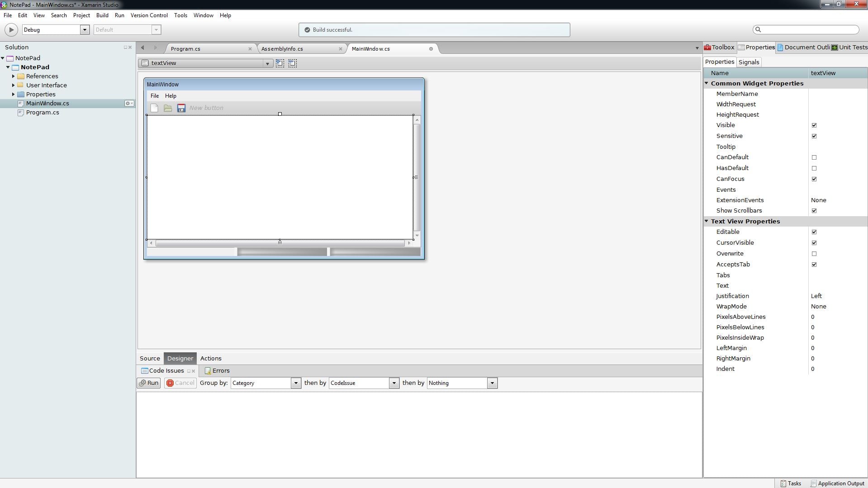Click the Save floppy disk icon in designer
The width and height of the screenshot is (868, 488).
[x=181, y=108]
